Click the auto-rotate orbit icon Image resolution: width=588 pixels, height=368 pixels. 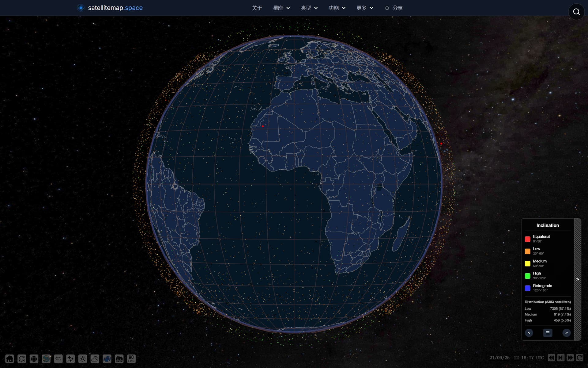[x=58, y=358]
